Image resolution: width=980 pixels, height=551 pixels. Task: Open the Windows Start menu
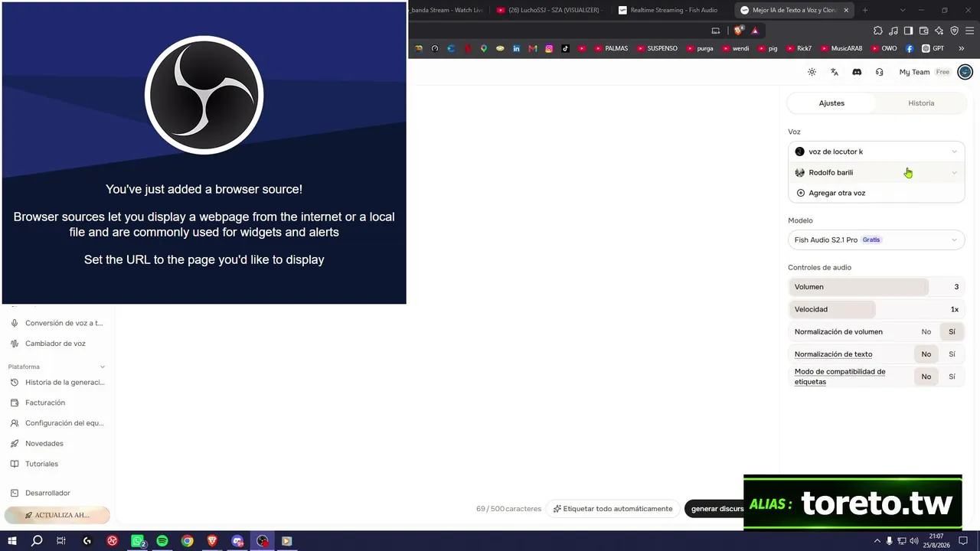pyautogui.click(x=11, y=541)
